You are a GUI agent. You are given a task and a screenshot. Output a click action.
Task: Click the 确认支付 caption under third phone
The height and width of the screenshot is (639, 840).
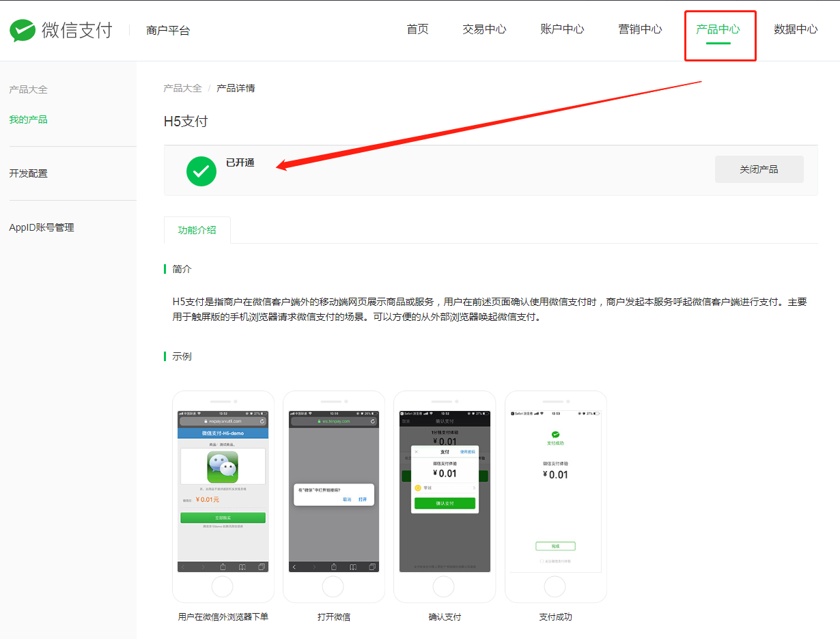point(445,617)
